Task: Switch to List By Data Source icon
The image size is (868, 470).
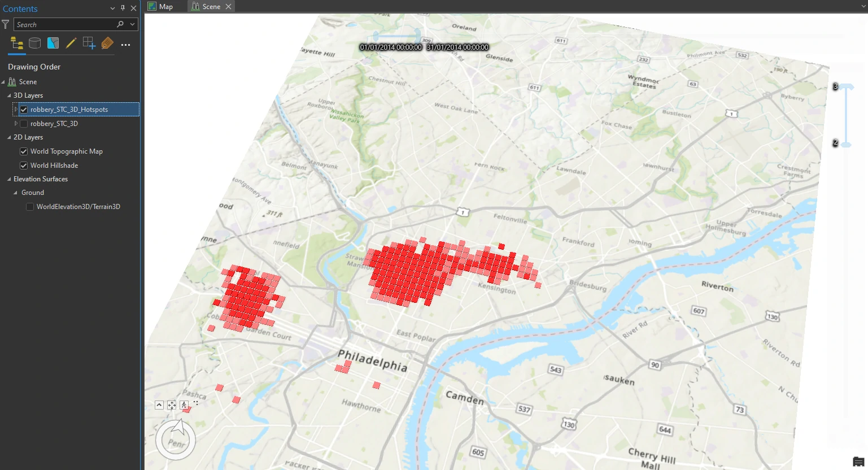Action: (x=35, y=43)
